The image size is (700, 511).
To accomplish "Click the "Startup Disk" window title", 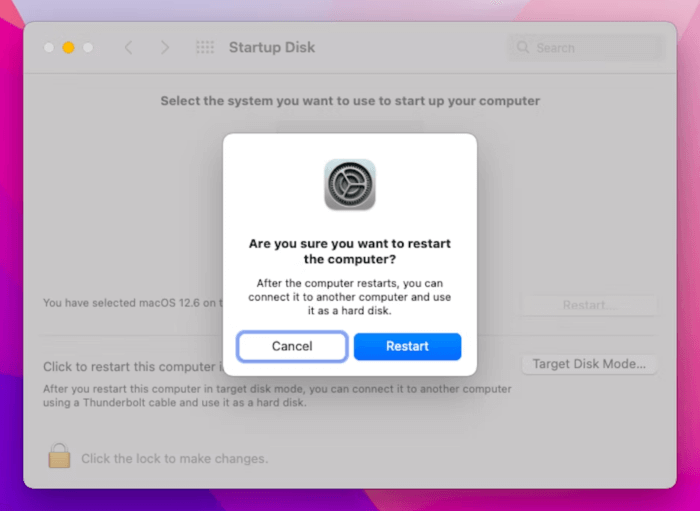I will (x=272, y=47).
